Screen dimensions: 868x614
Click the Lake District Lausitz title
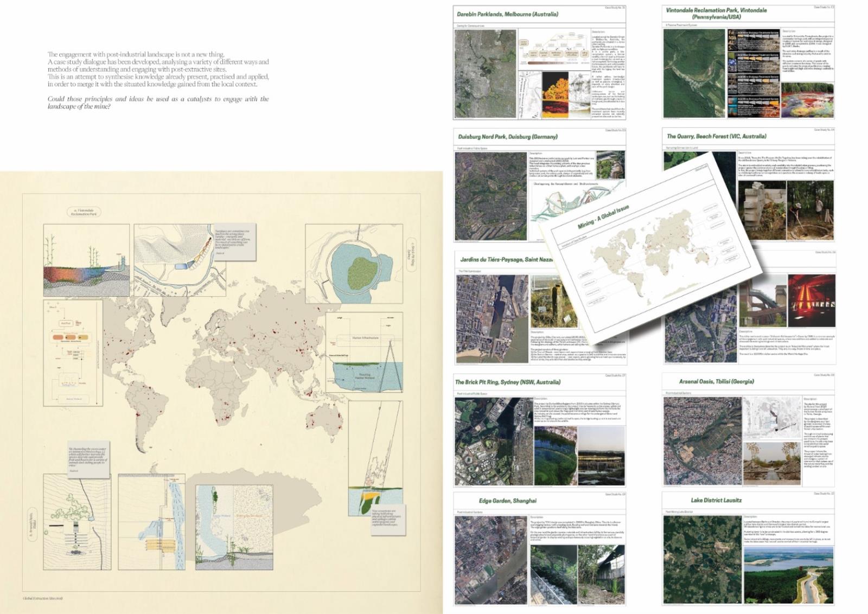coord(716,500)
